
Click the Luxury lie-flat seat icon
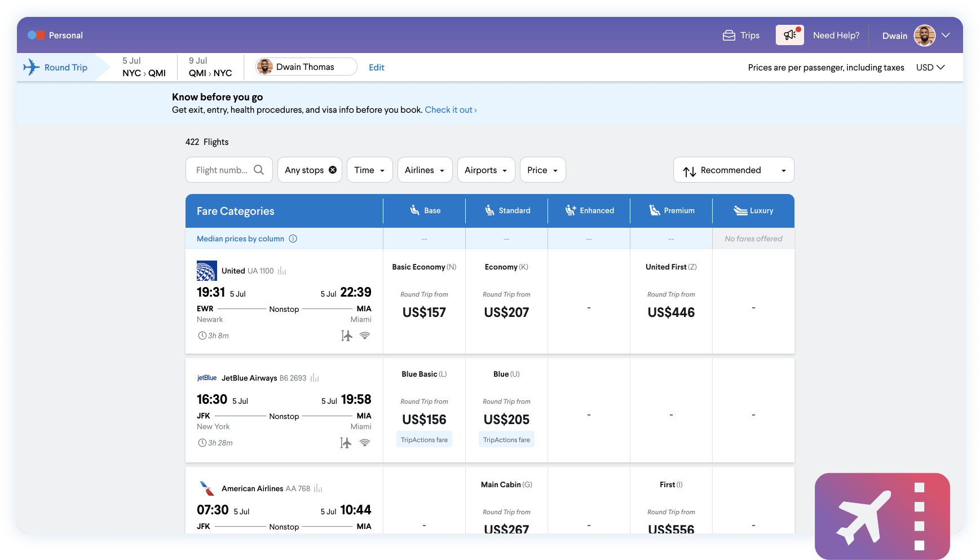pyautogui.click(x=740, y=210)
